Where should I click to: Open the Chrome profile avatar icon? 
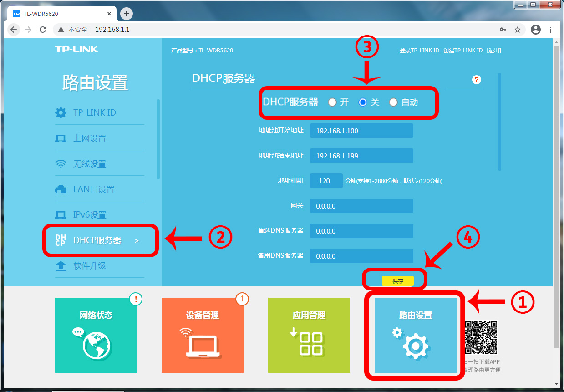click(x=536, y=30)
